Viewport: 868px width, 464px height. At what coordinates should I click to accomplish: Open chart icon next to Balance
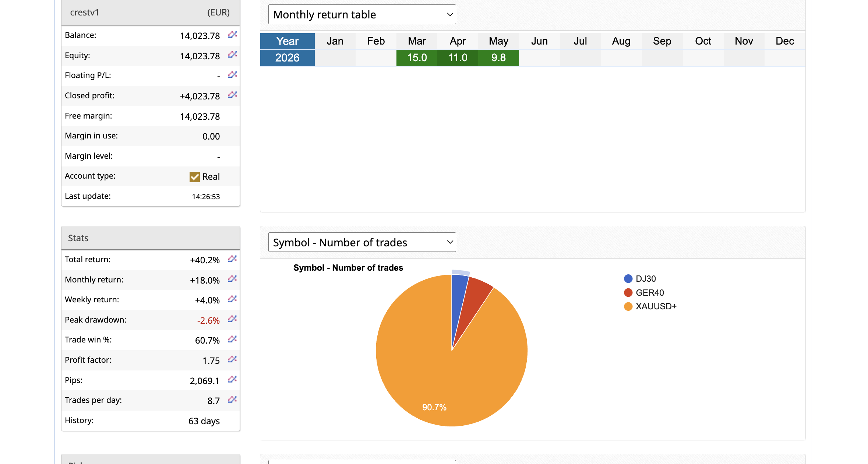(x=232, y=35)
